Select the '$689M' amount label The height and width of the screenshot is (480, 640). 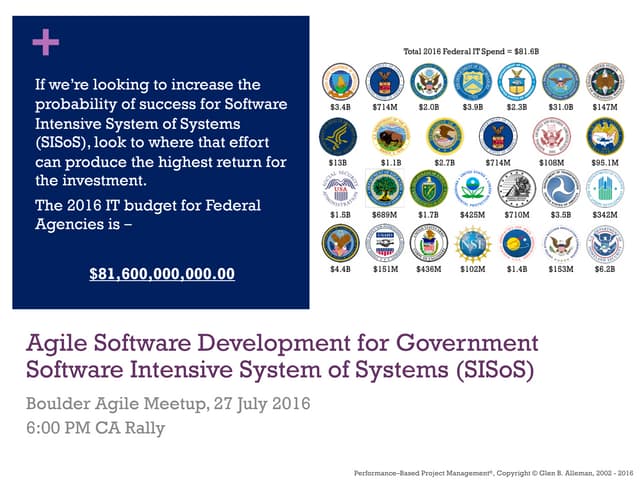click(384, 215)
